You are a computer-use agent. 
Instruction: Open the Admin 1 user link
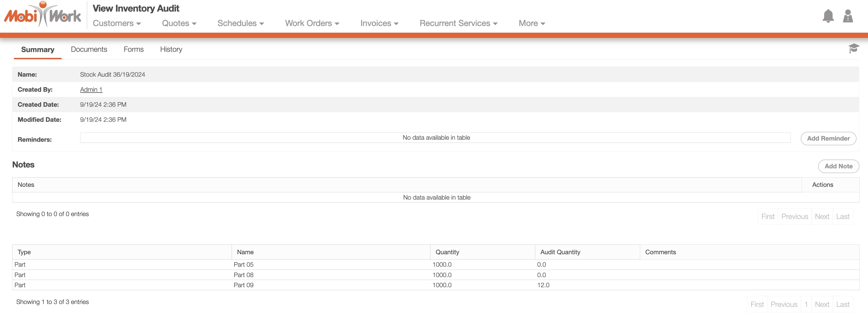coord(91,90)
